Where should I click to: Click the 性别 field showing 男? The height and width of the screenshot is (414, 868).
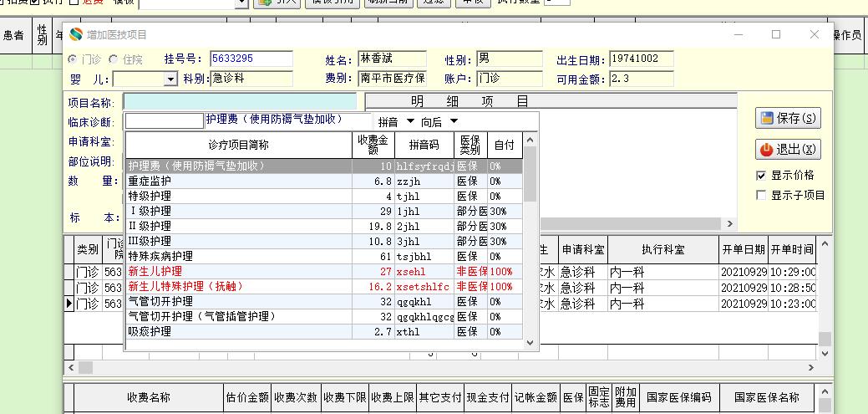coord(510,59)
